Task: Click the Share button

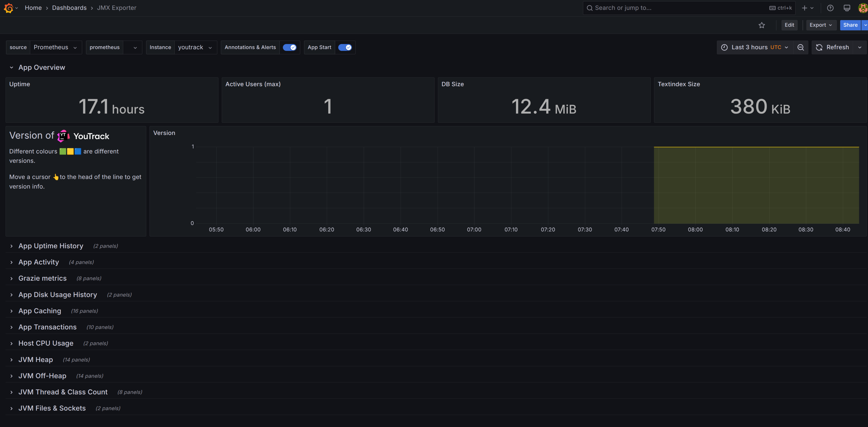Action: (850, 25)
